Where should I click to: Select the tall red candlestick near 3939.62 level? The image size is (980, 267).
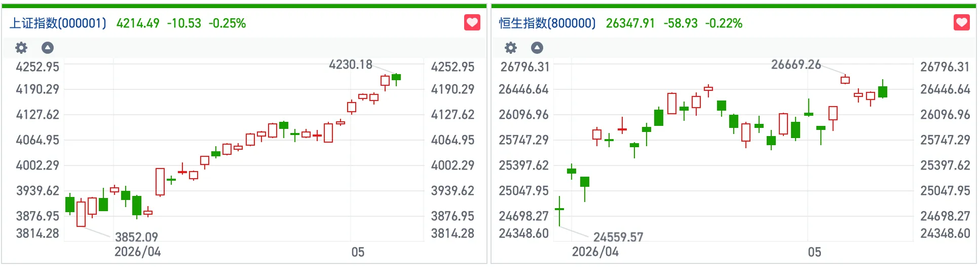(160, 182)
